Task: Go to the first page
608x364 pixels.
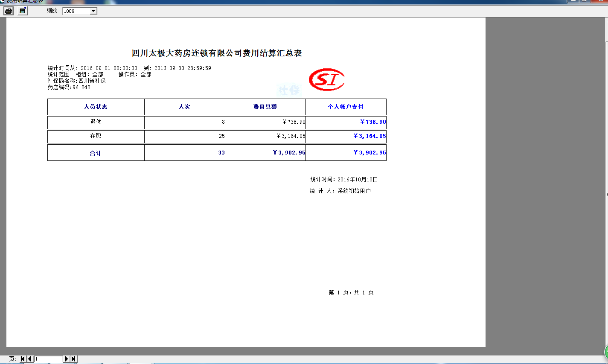Action: [x=23, y=359]
